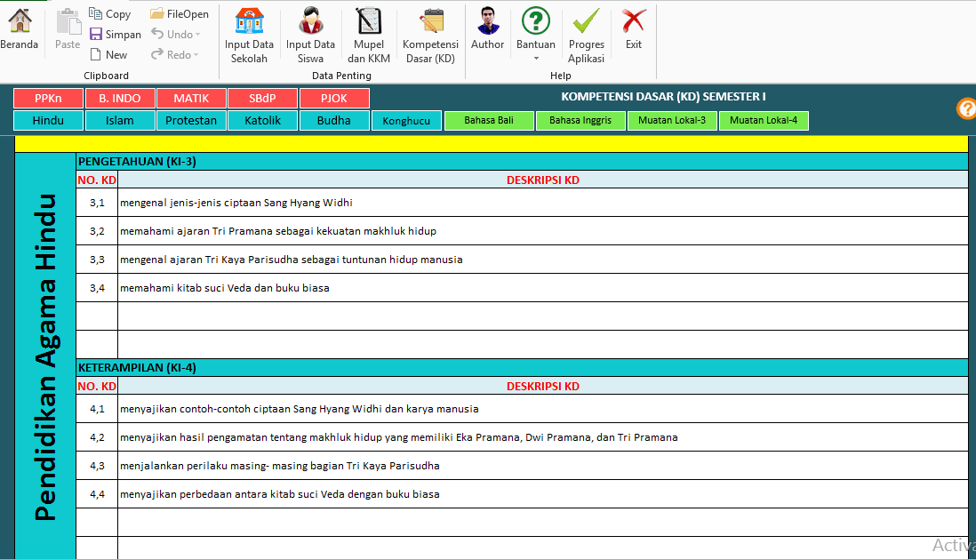Screen dimensions: 976x560
Task: Click the number cell 3,1
Action: click(x=97, y=203)
